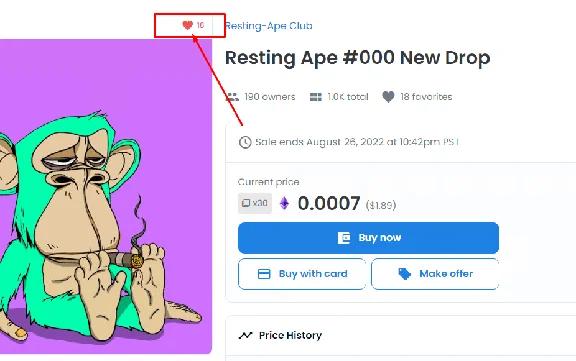
Task: Click the gray heart favorites icon
Action: [x=388, y=97]
